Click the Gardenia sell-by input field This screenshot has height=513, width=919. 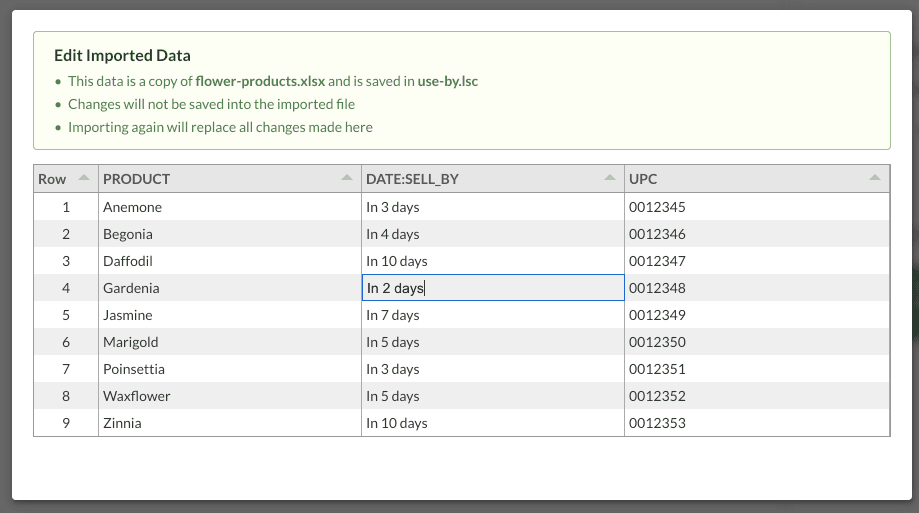pyautogui.click(x=493, y=288)
